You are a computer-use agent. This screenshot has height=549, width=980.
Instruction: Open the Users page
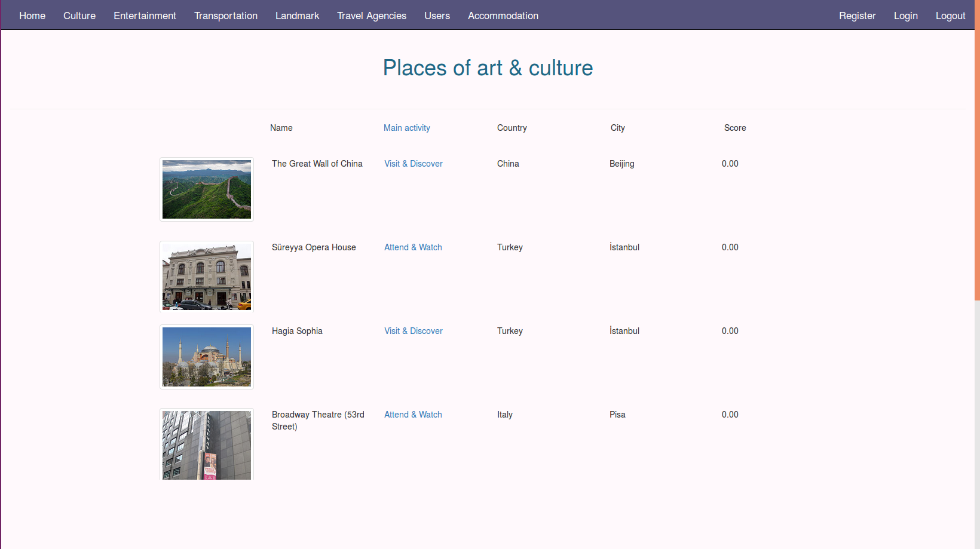click(437, 16)
